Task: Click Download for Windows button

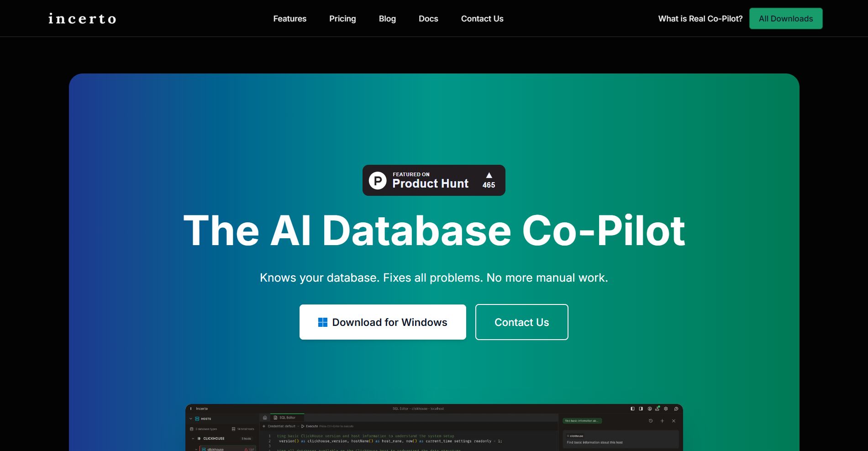Action: pos(383,322)
